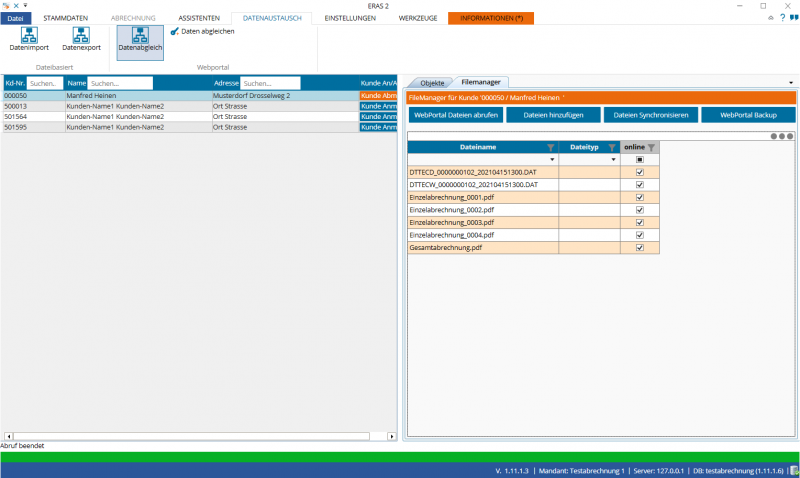Click the Adresse search field
The image size is (800, 478).
pos(270,83)
